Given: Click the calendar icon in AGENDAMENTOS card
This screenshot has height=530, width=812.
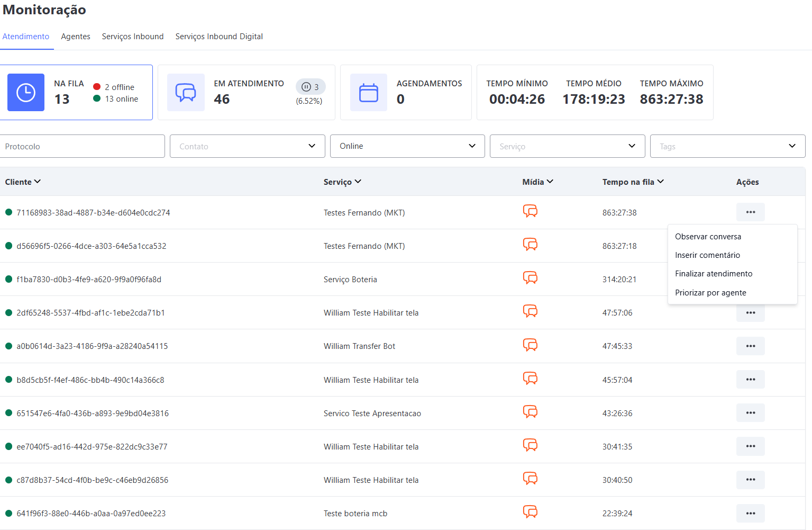Looking at the screenshot, I should (x=369, y=93).
